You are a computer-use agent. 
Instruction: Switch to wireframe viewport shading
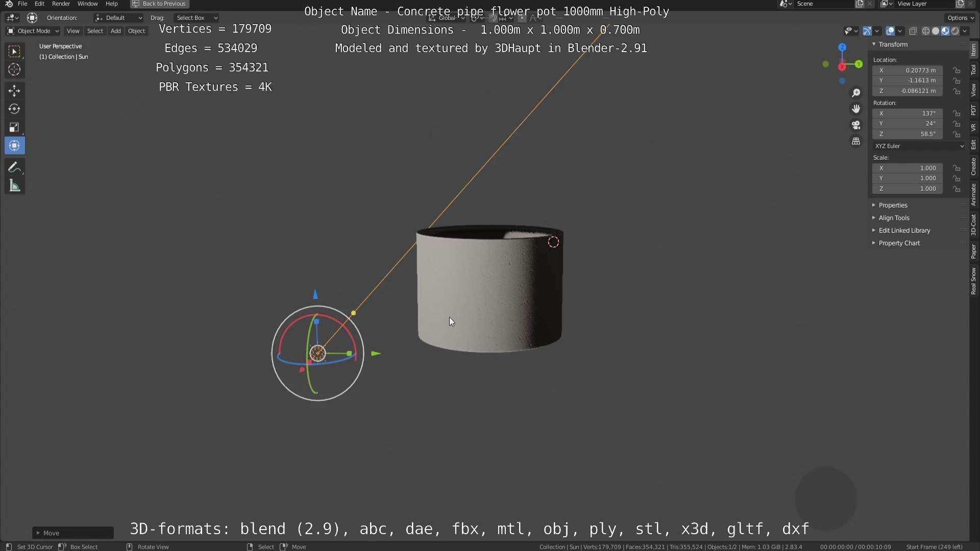(x=926, y=31)
